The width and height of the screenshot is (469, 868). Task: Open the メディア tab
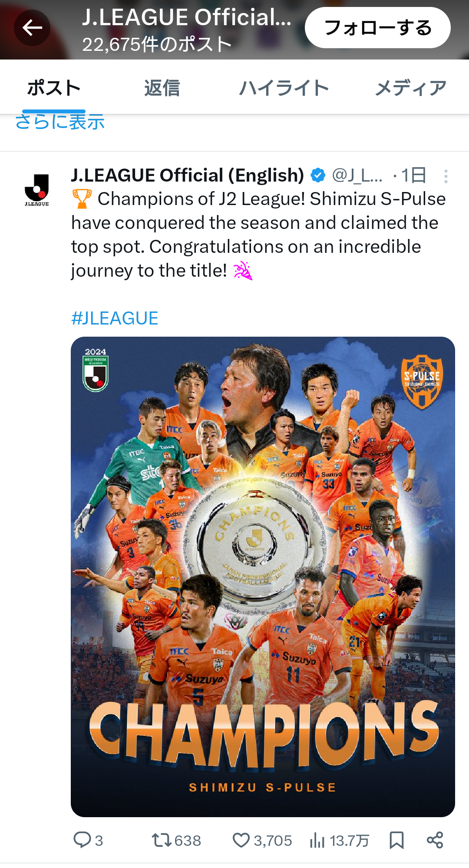(410, 88)
